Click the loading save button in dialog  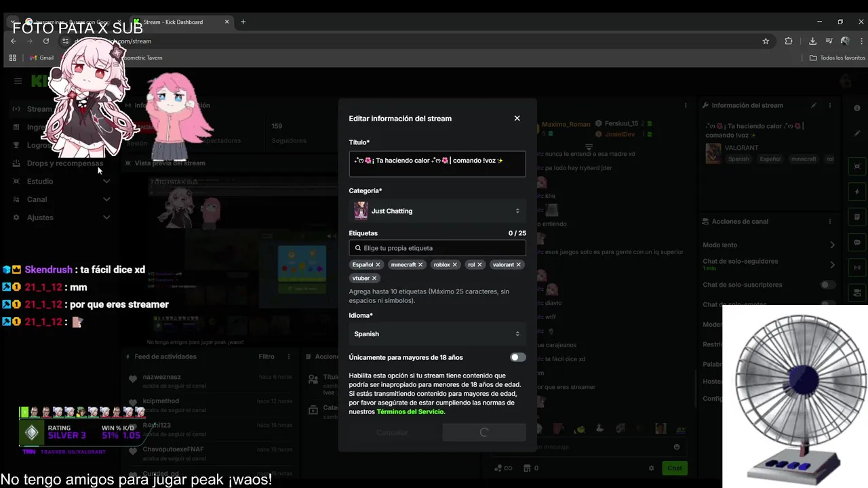pyautogui.click(x=484, y=432)
